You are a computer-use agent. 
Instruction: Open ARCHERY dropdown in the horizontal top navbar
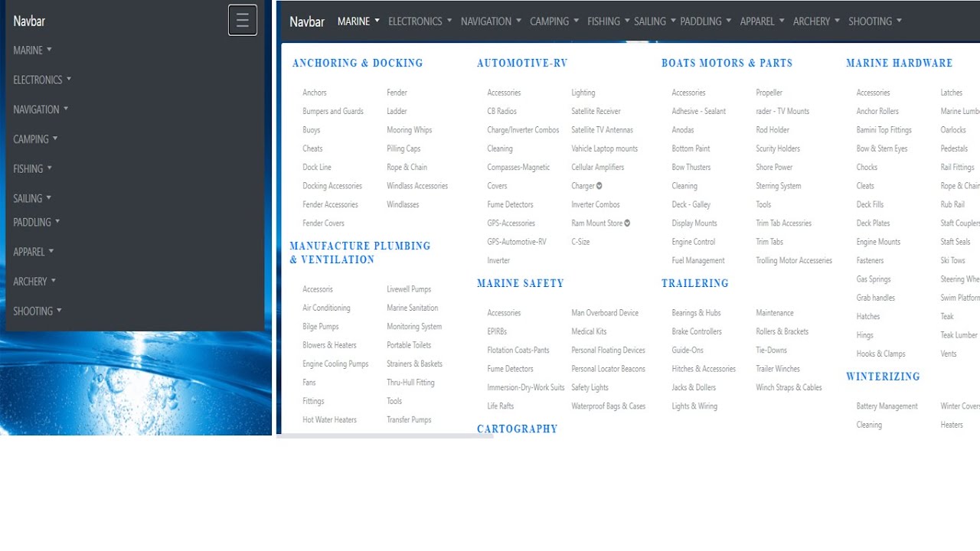(x=816, y=21)
